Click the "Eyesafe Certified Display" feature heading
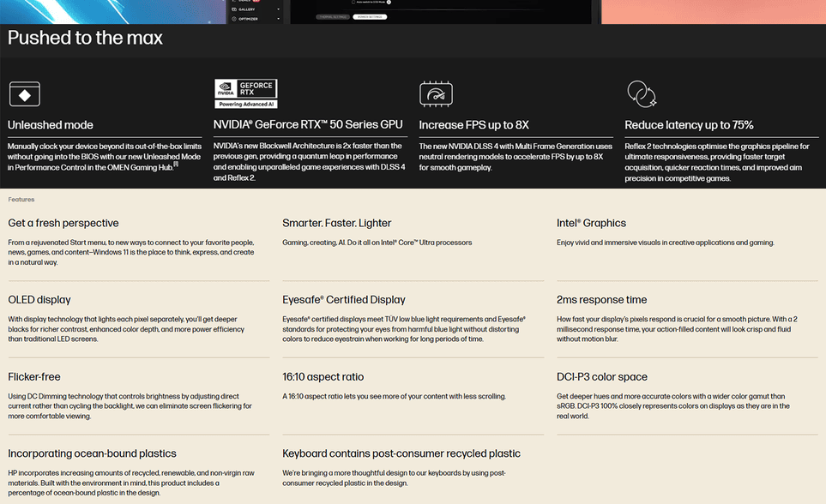Viewport: 826px width, 504px height. 344,300
